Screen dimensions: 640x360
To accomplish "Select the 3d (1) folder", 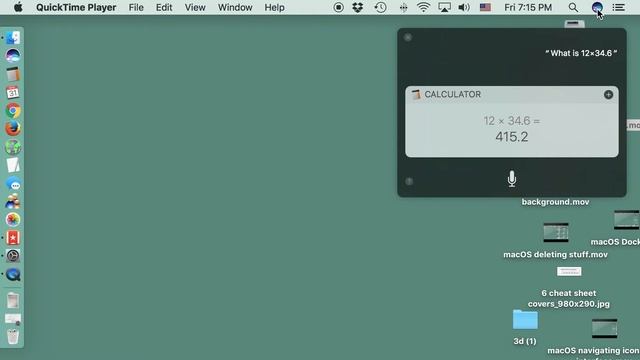I will (x=525, y=320).
